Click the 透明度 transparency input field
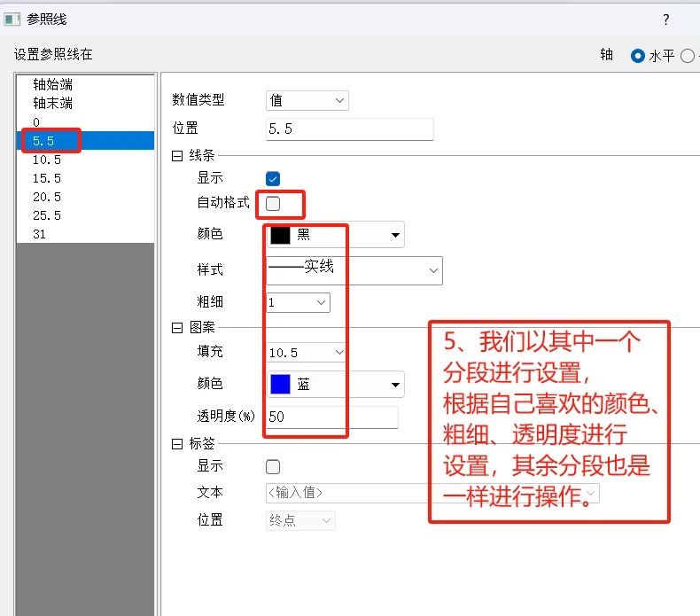This screenshot has height=616, width=700. 331,417
